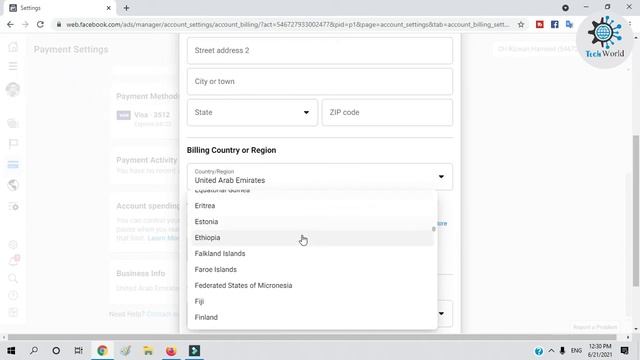Click the billing card icon in sidebar
The height and width of the screenshot is (360, 640).
point(13,164)
